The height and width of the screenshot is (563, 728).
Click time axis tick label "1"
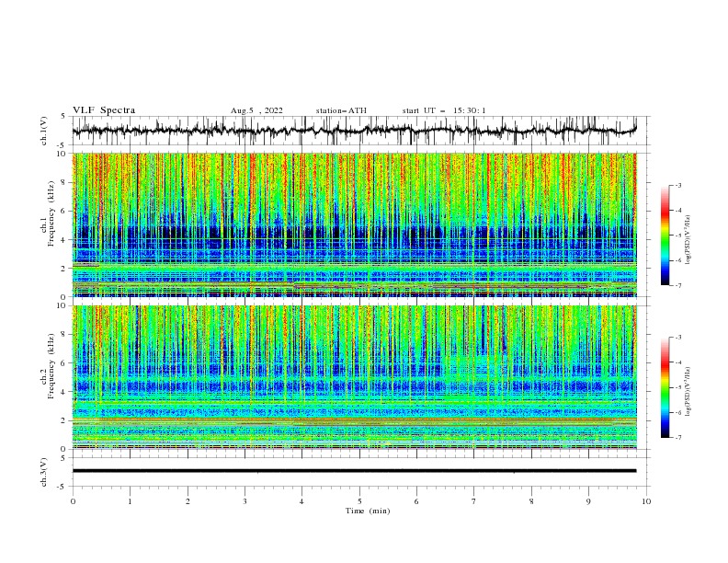(130, 501)
